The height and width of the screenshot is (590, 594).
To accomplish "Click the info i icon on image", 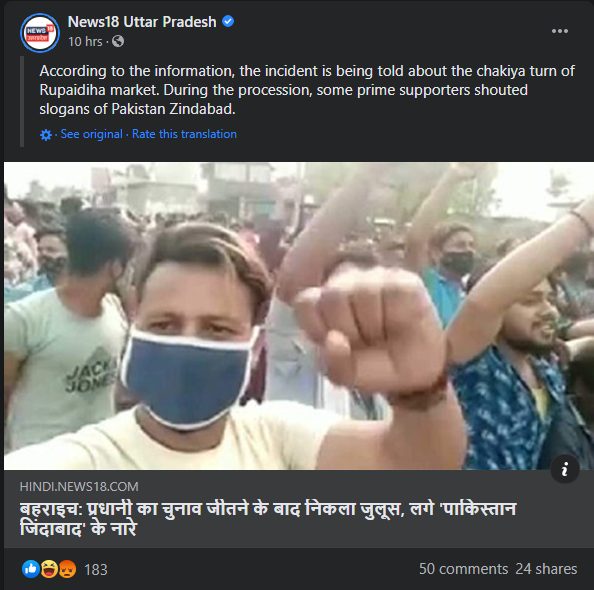I will (564, 469).
